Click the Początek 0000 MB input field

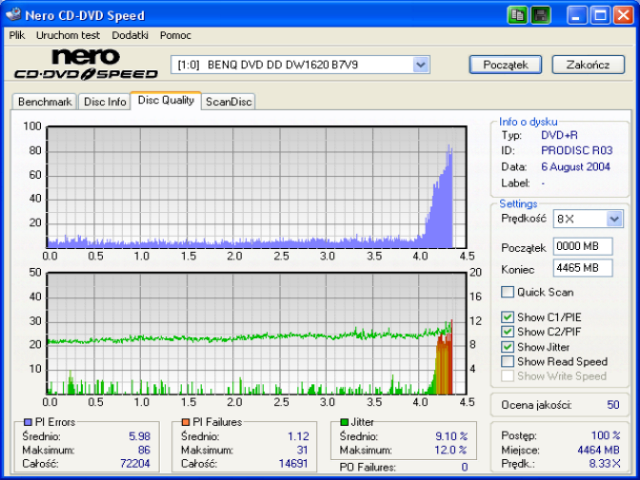[x=583, y=247]
